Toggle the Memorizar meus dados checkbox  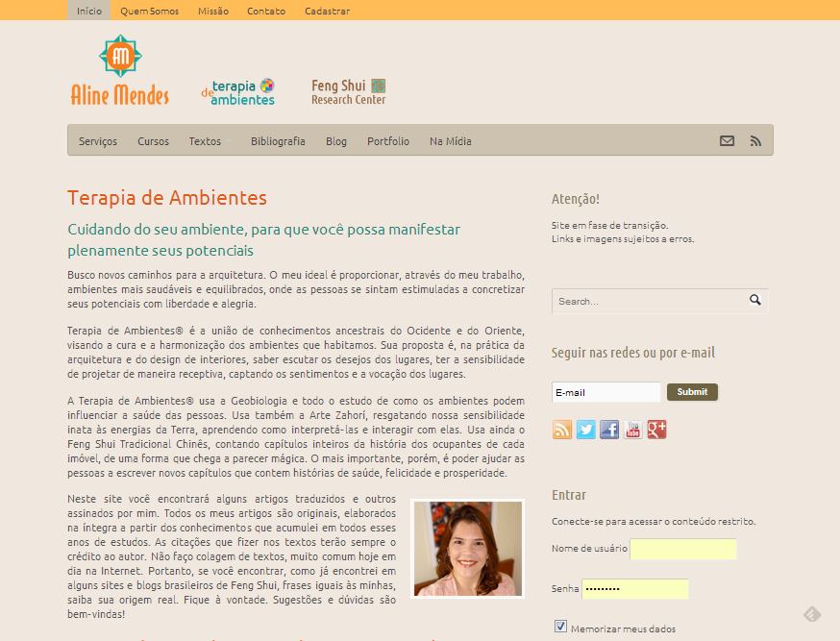coord(561,627)
